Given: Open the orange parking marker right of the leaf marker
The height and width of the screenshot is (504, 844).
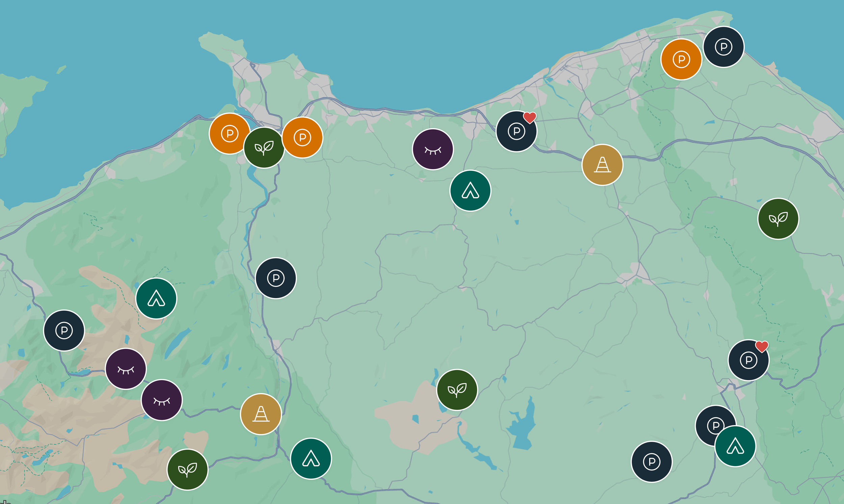Looking at the screenshot, I should [302, 137].
